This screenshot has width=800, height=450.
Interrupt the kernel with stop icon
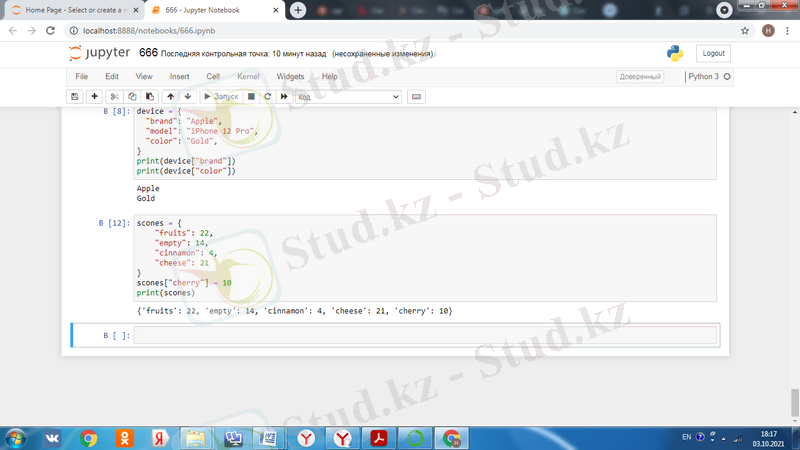pyautogui.click(x=251, y=96)
